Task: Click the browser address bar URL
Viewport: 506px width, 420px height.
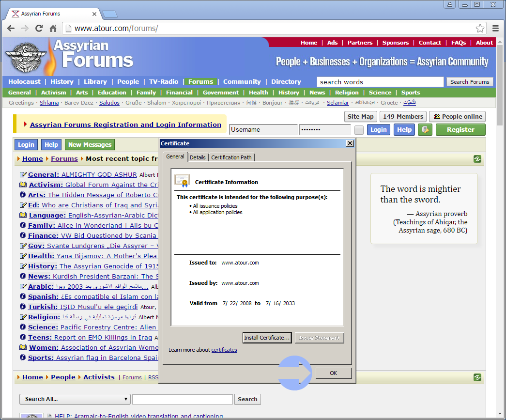Action: 116,29
